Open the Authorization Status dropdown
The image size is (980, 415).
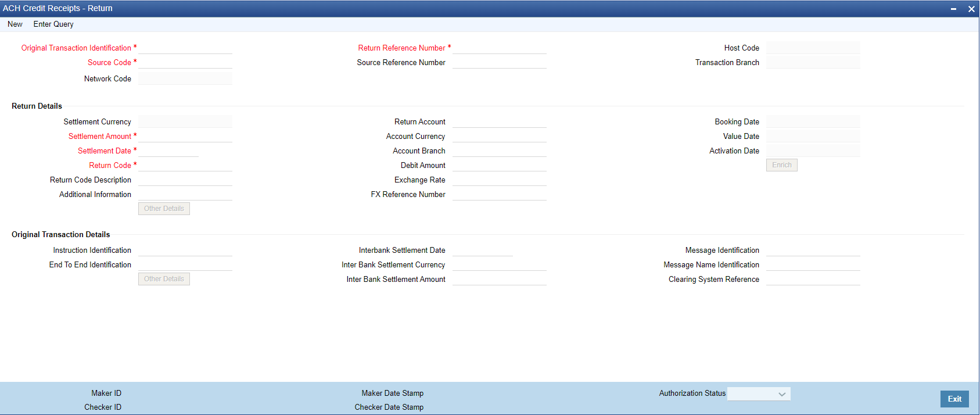pos(759,393)
